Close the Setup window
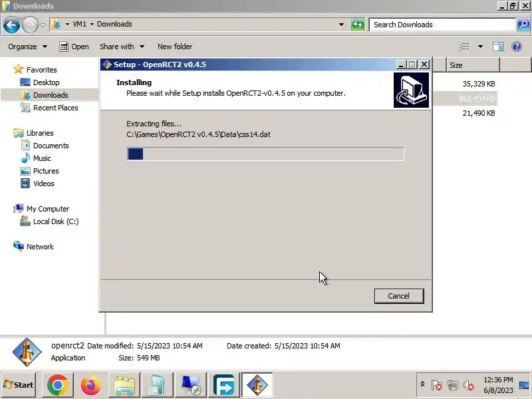 (424, 64)
